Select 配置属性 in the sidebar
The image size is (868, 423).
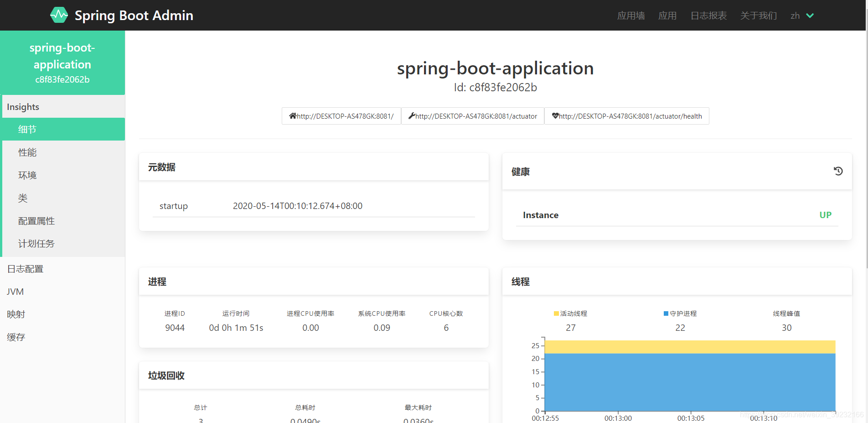(x=63, y=221)
